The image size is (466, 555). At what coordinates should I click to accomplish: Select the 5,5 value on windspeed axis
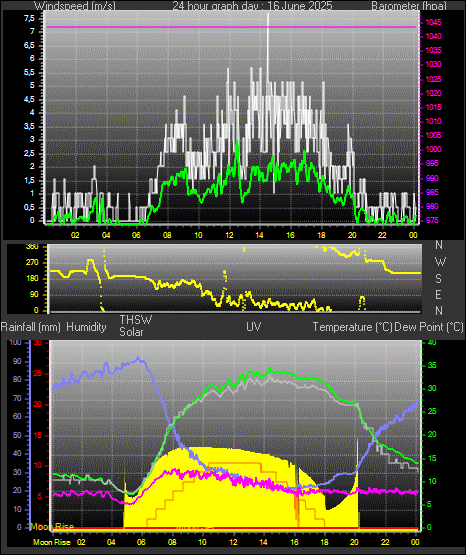29,72
